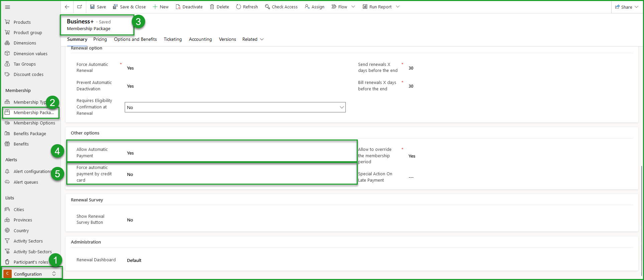
Task: Open the Options and Benefits tab
Action: point(135,39)
